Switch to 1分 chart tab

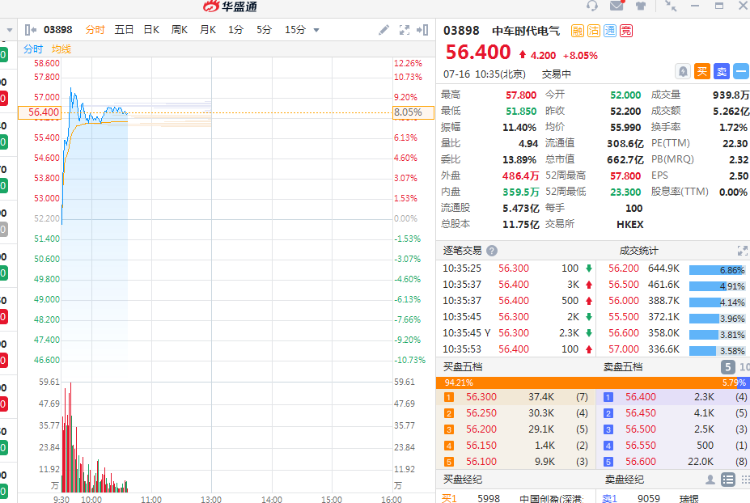click(235, 30)
